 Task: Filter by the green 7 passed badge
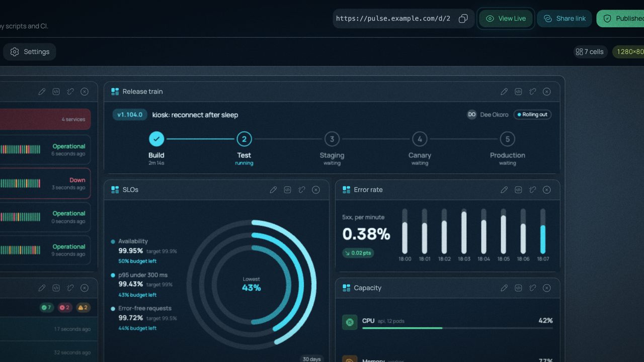(46, 307)
